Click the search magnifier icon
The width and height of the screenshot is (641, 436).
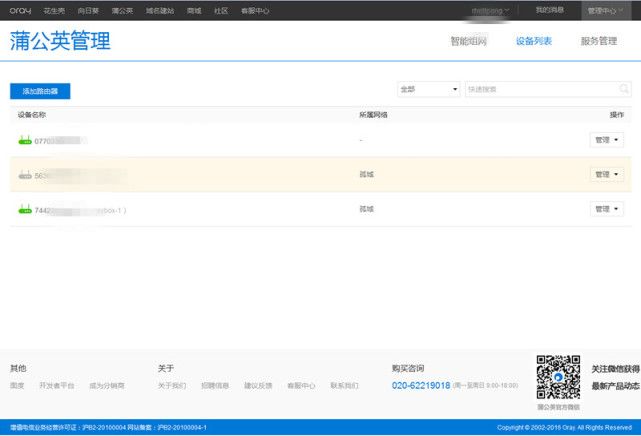tap(623, 90)
